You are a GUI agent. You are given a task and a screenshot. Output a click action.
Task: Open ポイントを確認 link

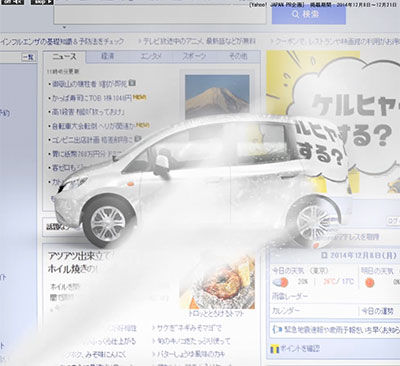click(x=300, y=349)
